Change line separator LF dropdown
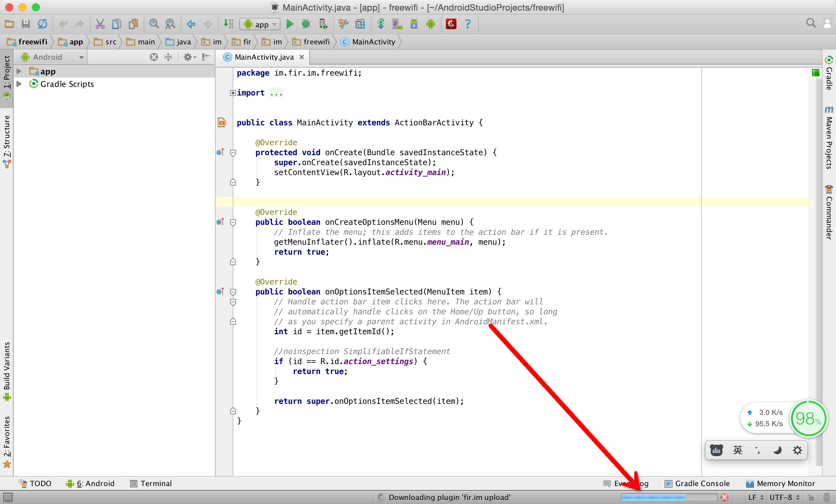The width and height of the screenshot is (836, 504). (756, 497)
